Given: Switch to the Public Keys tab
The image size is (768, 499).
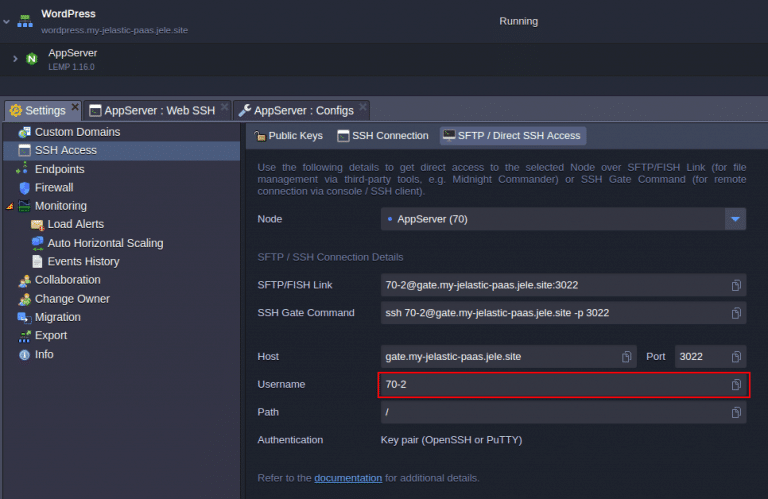Looking at the screenshot, I should (288, 136).
